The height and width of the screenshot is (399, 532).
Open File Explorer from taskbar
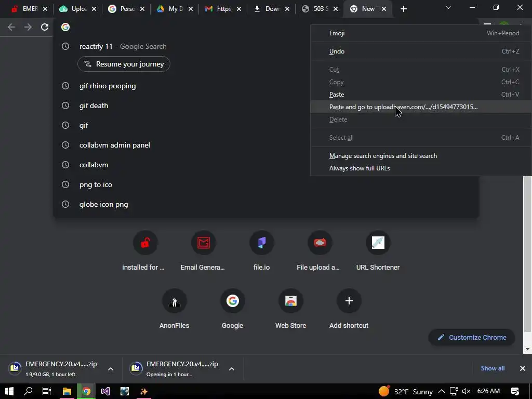tap(67, 391)
